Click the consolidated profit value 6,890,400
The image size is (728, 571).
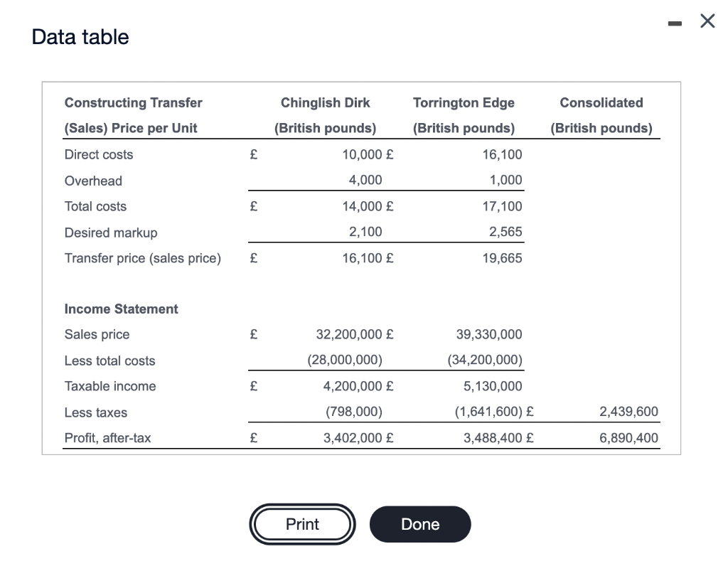[628, 438]
